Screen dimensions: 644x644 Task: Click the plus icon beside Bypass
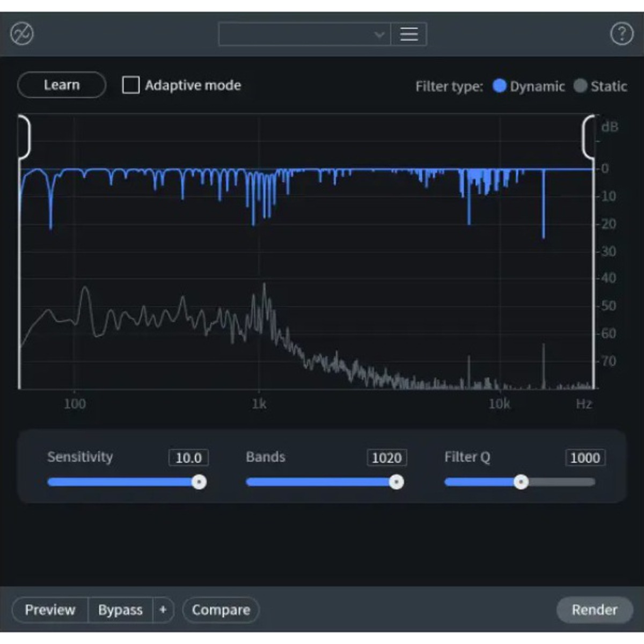pyautogui.click(x=163, y=610)
